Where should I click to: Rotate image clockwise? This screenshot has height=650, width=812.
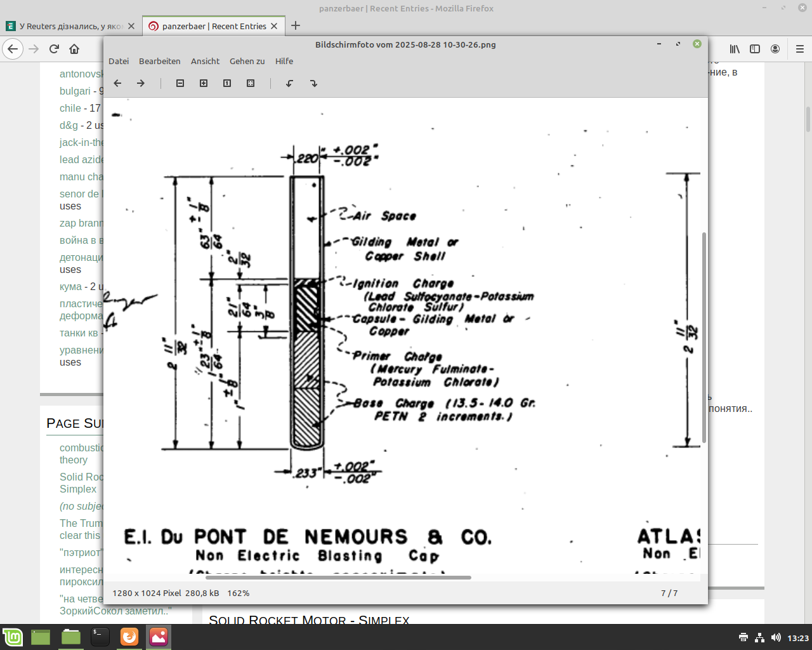(x=313, y=83)
